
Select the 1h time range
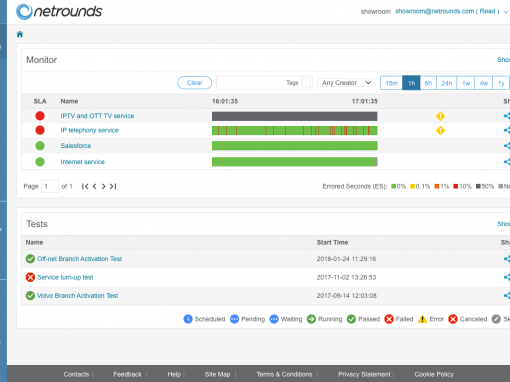(412, 83)
